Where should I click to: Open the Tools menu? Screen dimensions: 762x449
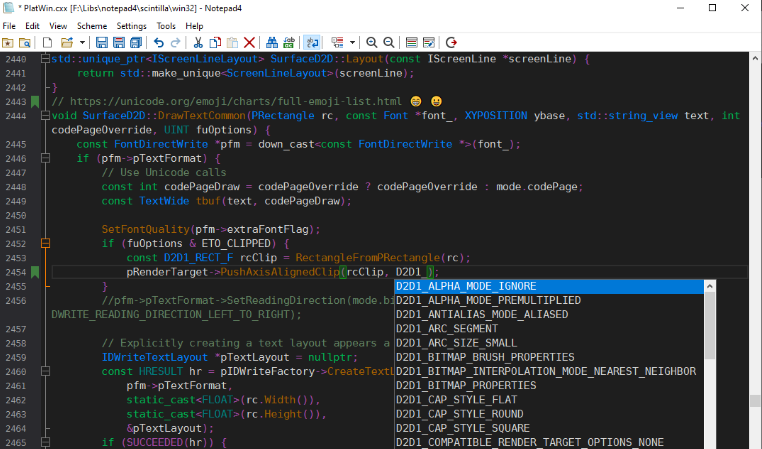[x=166, y=25]
